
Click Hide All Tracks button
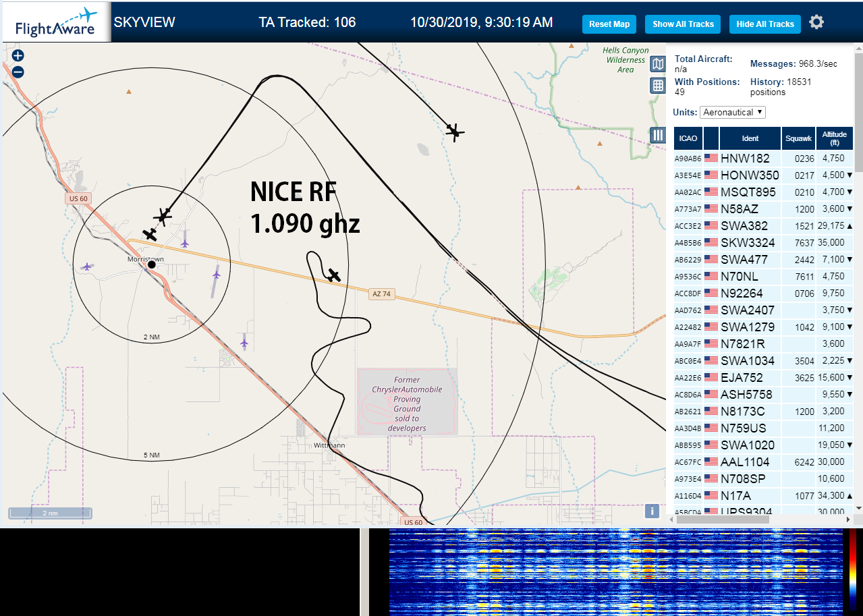pos(765,24)
